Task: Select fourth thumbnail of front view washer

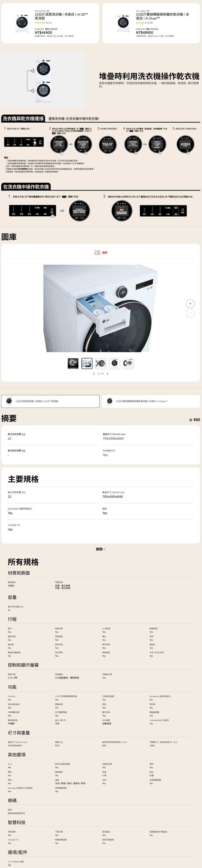Action: pos(115,363)
